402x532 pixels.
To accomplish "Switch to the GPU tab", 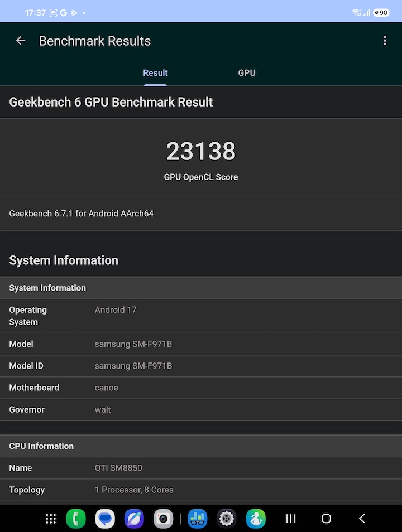I will (247, 73).
